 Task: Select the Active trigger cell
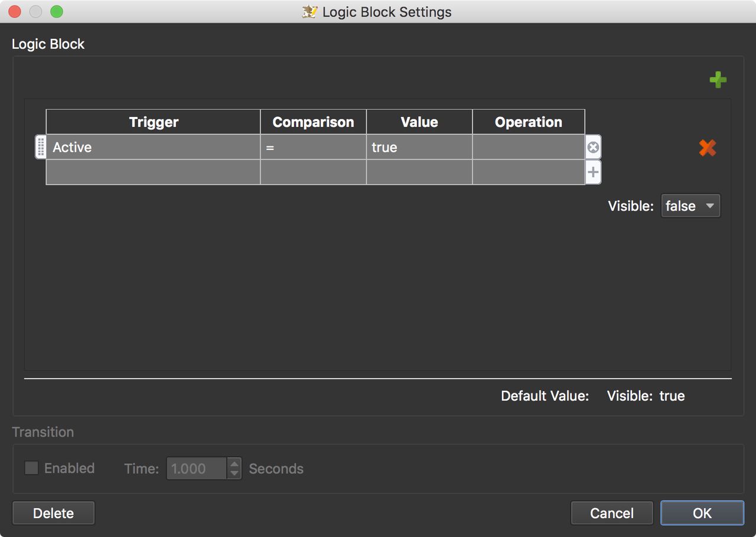pyautogui.click(x=153, y=147)
